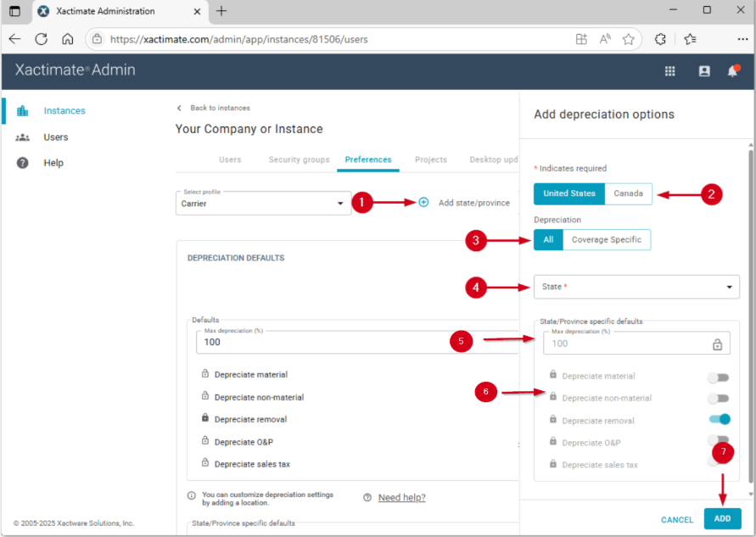Open the Select profile Carrier dropdown
This screenshot has width=756, height=537.
coord(263,204)
